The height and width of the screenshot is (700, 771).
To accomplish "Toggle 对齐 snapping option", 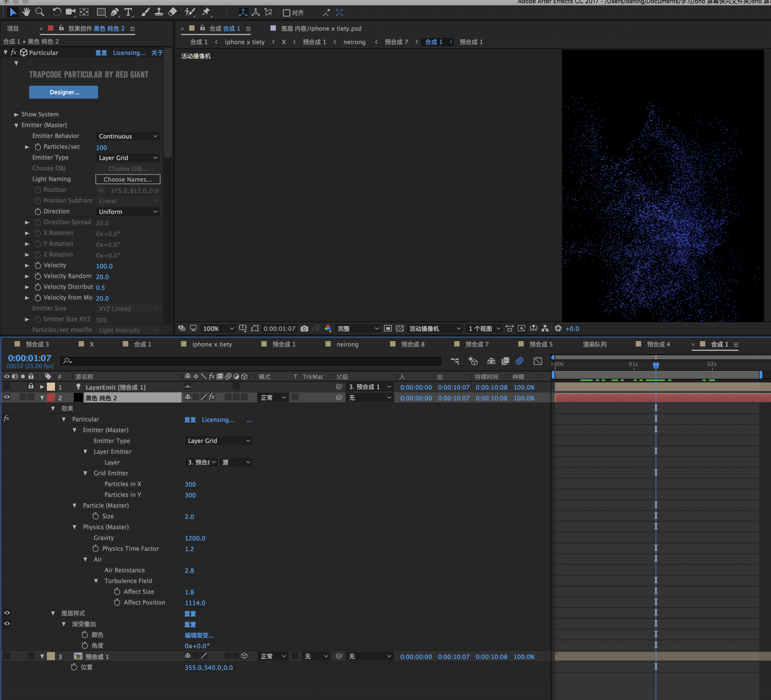I will tap(286, 13).
